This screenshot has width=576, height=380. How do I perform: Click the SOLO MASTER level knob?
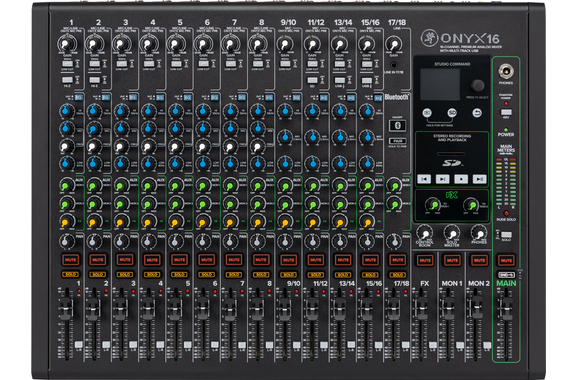[452, 233]
